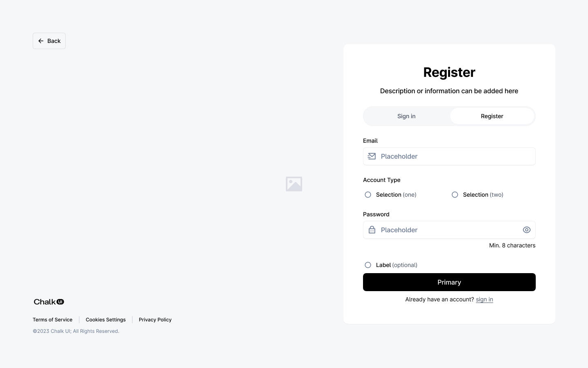Click the Chalk UI logo
Screen dimensions: 588x368
[x=45, y=302]
